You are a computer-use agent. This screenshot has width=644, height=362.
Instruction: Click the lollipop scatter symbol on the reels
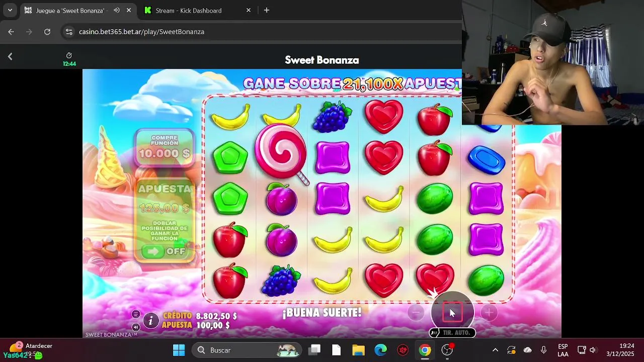coord(281,154)
